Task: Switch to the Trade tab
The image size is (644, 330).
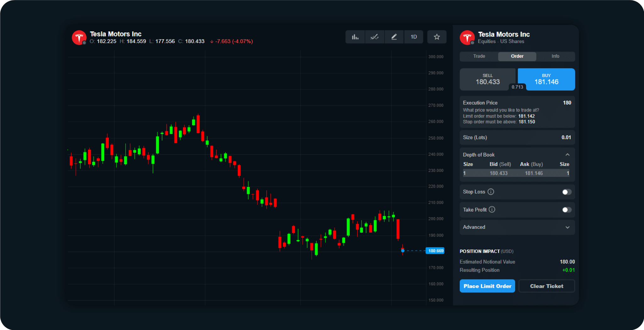Action: (479, 56)
